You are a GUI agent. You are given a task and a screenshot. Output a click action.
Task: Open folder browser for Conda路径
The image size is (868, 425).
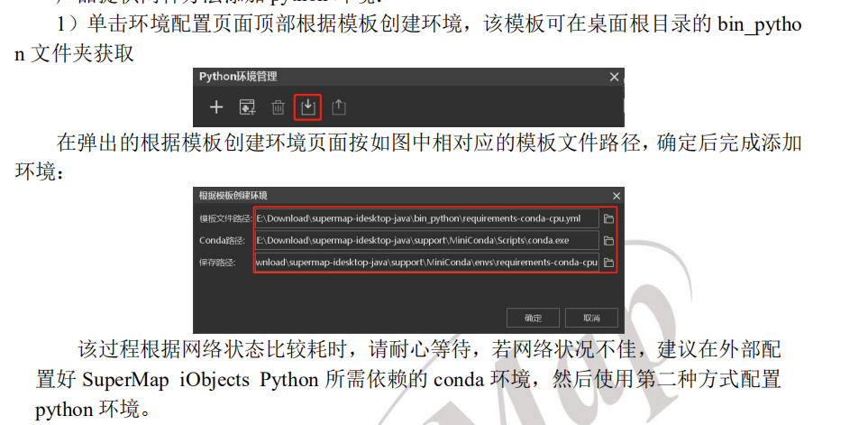click(x=609, y=241)
